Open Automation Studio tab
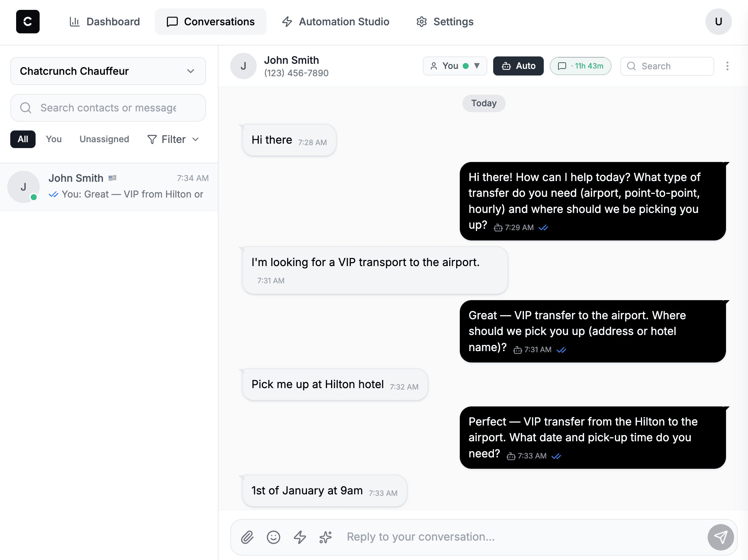The height and width of the screenshot is (560, 748). (335, 22)
